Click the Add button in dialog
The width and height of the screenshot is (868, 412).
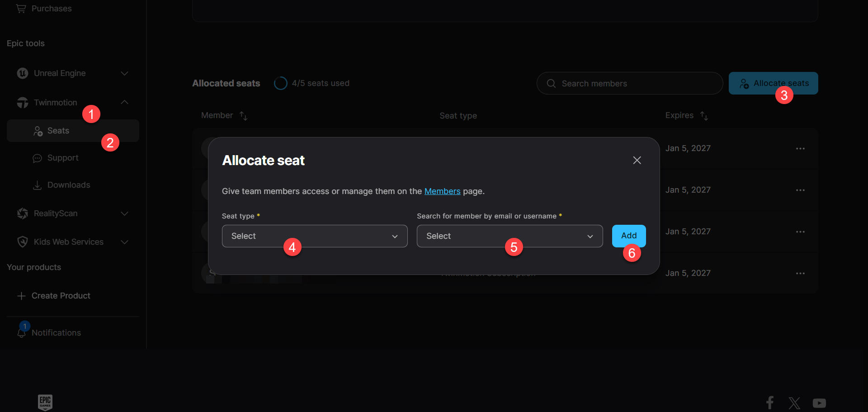[629, 236]
